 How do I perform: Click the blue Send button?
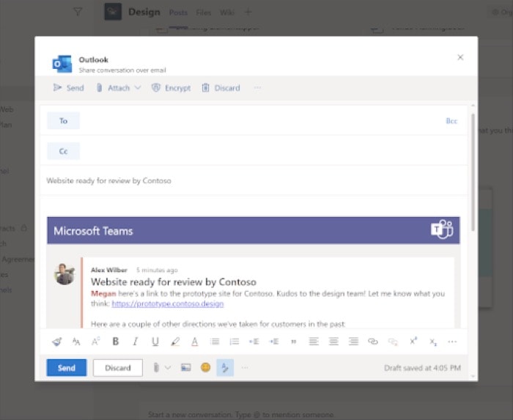(x=67, y=368)
